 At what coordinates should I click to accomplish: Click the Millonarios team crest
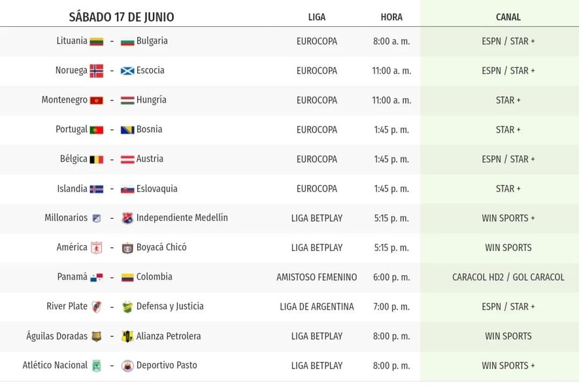click(x=96, y=218)
